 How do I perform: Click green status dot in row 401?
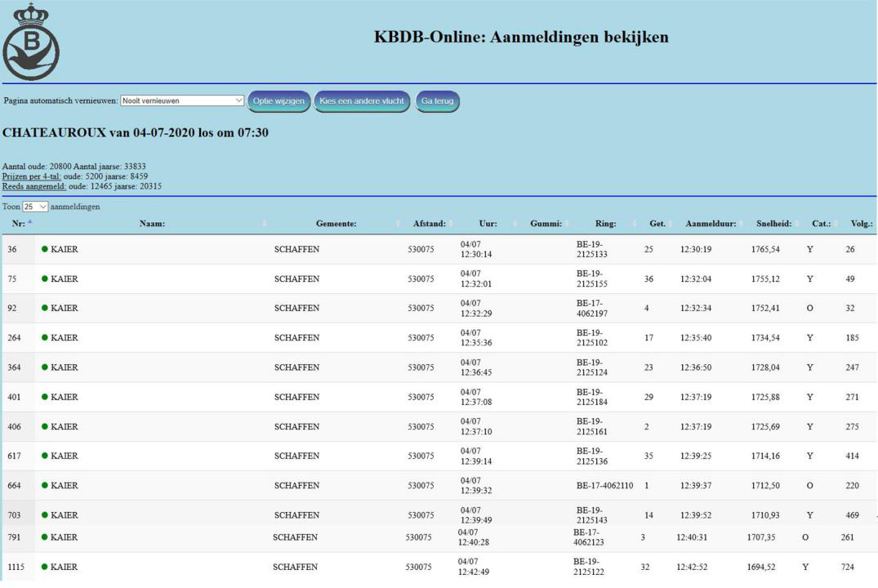point(45,397)
